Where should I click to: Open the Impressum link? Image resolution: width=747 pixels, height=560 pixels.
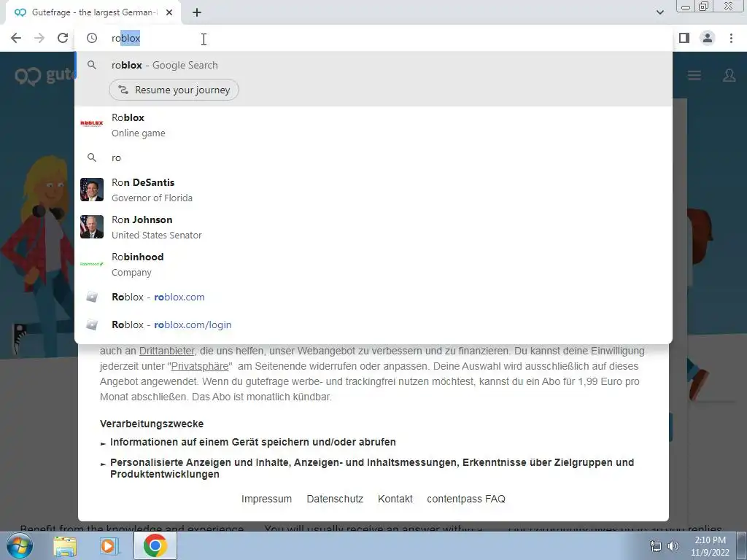click(x=266, y=499)
